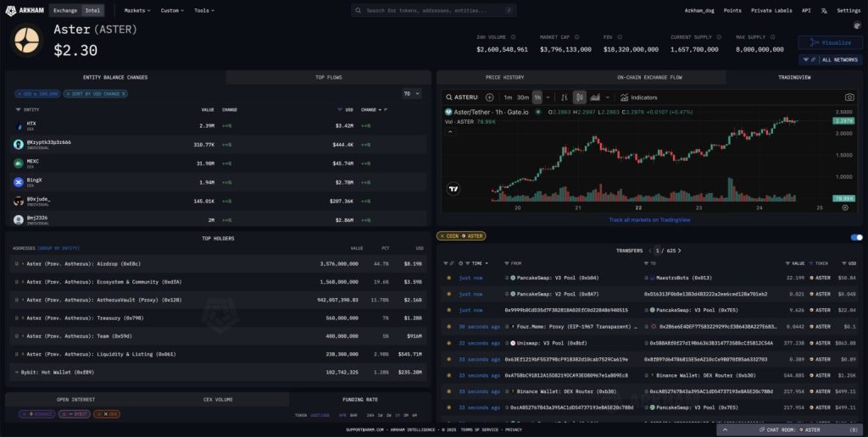This screenshot has width=868, height=437.
Task: Open the language translate icon near API
Action: (x=824, y=10)
